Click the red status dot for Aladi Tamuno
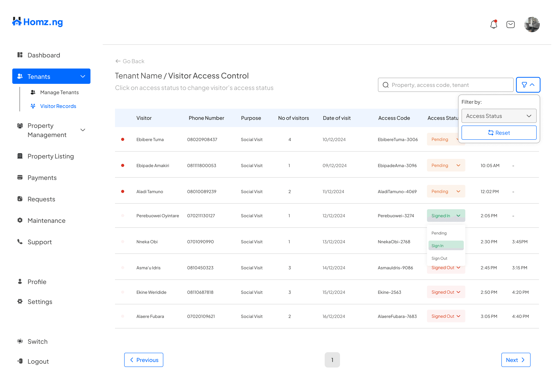Viewport: 552px width, 392px height. [122, 191]
